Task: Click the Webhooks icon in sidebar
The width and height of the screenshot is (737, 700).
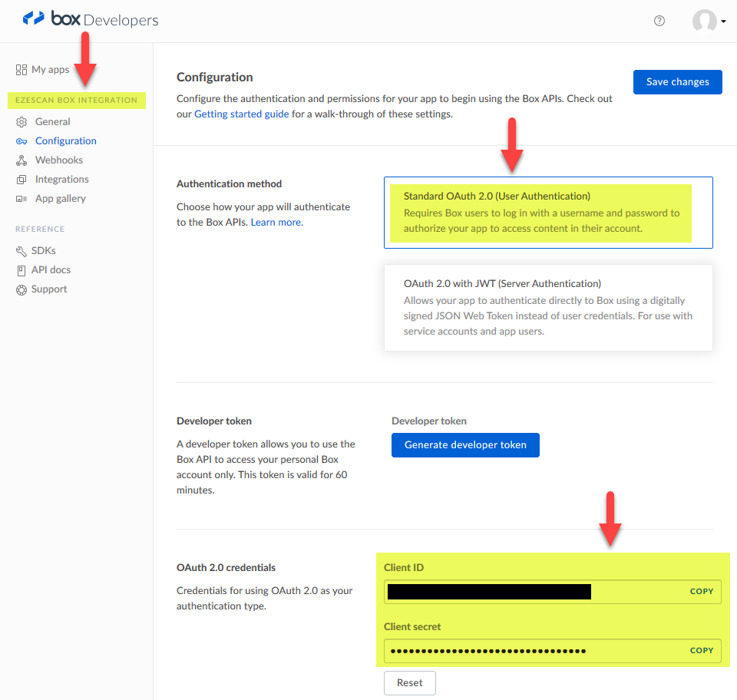Action: (x=21, y=160)
